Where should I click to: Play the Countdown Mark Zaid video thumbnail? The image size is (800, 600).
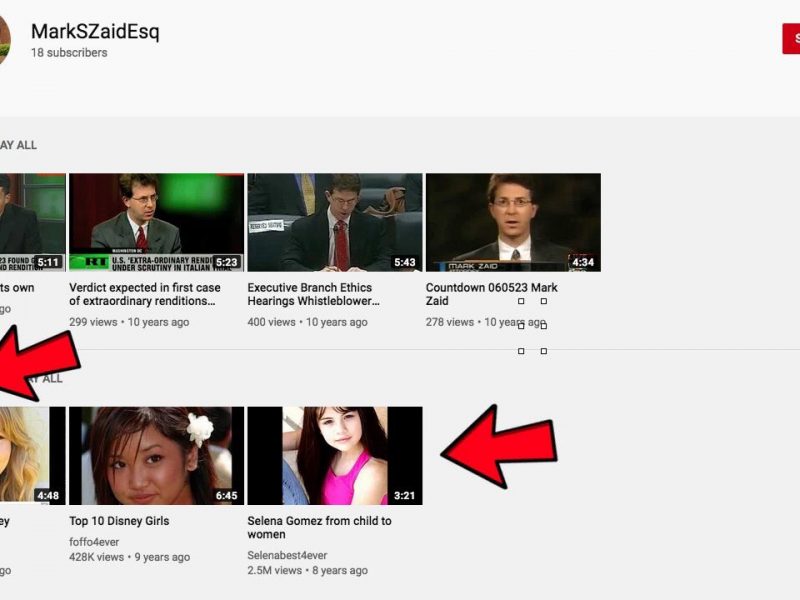[513, 222]
